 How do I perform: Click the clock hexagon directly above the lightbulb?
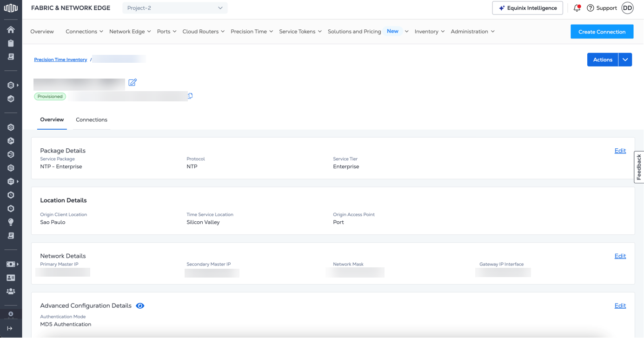point(11,208)
